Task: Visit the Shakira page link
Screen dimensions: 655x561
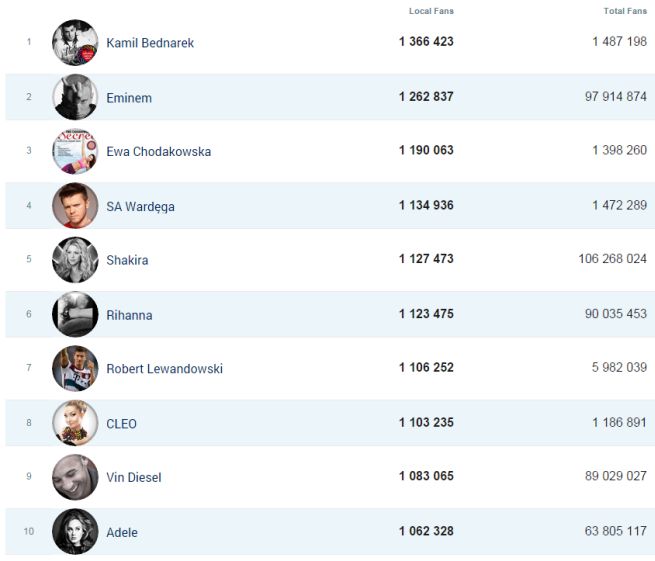Action: (x=127, y=260)
